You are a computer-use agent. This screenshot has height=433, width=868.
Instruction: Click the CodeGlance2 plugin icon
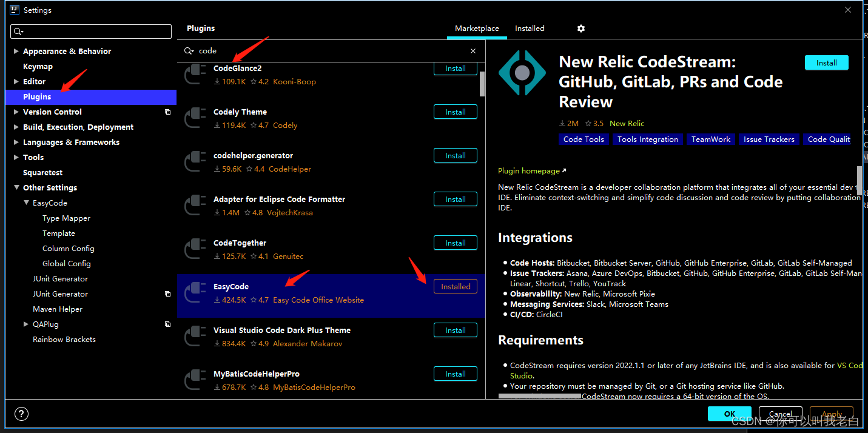(x=195, y=75)
